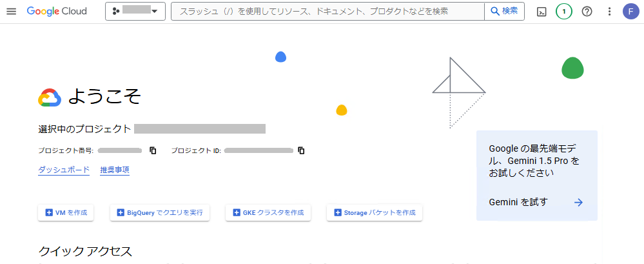Image resolution: width=644 pixels, height=264 pixels.
Task: Open the hamburger navigation menu
Action: click(11, 12)
